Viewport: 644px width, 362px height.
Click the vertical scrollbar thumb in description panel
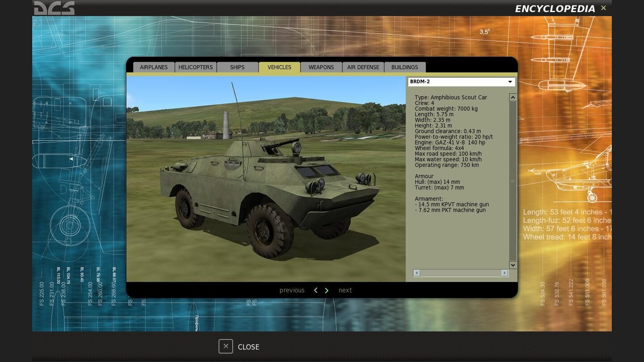coord(513,181)
